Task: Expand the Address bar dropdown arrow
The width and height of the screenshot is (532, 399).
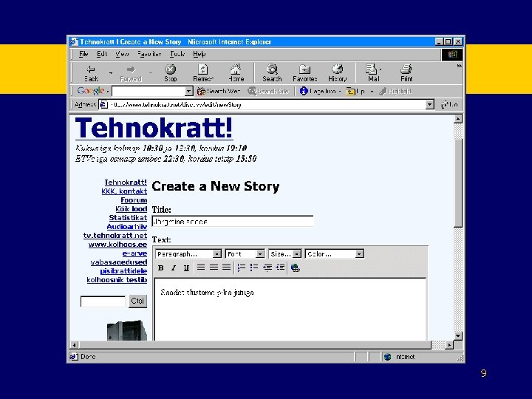Action: 430,104
